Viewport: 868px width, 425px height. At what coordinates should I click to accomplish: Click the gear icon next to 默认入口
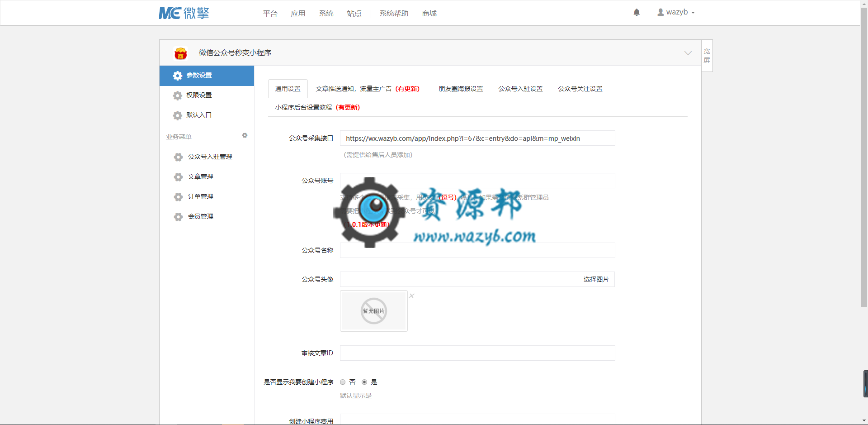(178, 115)
